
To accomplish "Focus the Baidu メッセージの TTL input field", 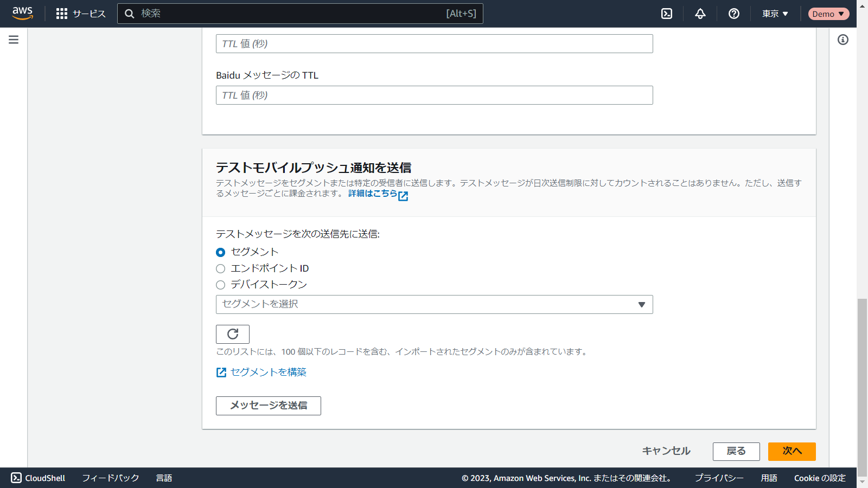I will click(x=434, y=95).
